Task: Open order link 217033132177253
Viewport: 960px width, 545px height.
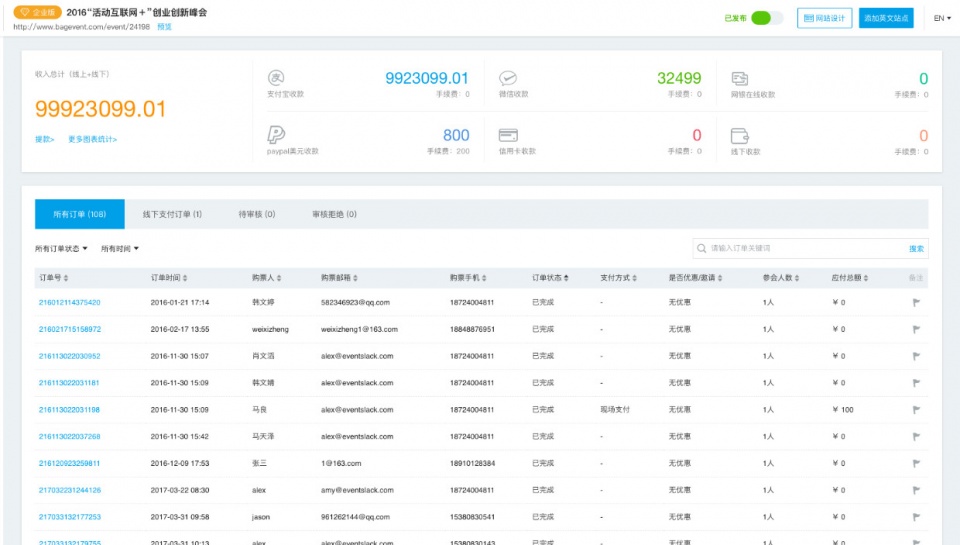Action: pyautogui.click(x=70, y=517)
